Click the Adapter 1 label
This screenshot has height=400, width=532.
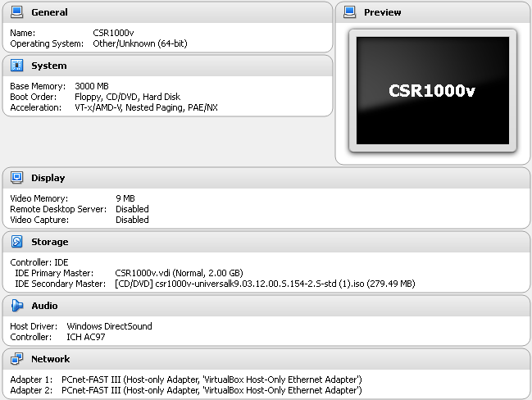pos(31,380)
